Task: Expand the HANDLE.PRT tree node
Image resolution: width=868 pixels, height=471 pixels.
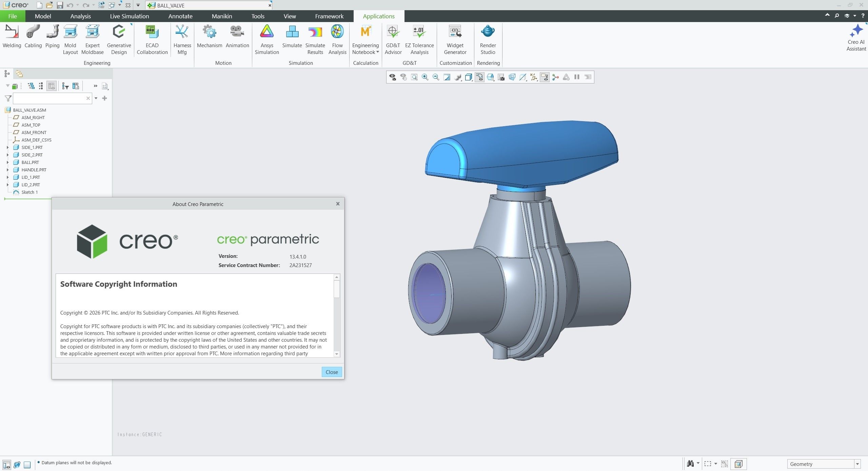Action: coord(7,170)
